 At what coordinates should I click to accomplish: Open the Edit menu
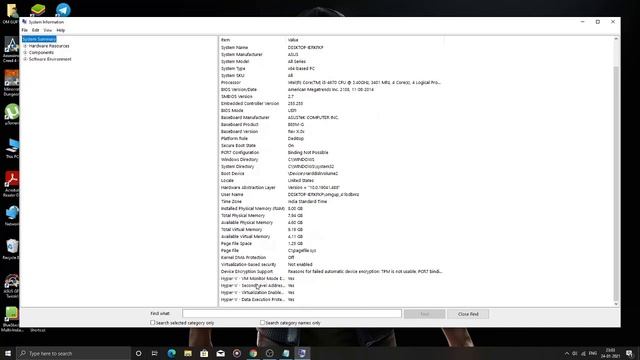click(36, 30)
